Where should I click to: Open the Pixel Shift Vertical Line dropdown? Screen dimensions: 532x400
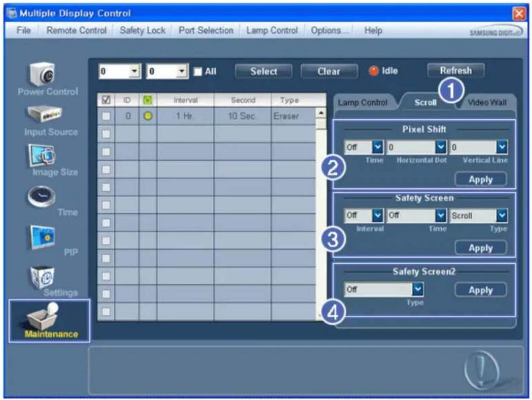point(502,147)
